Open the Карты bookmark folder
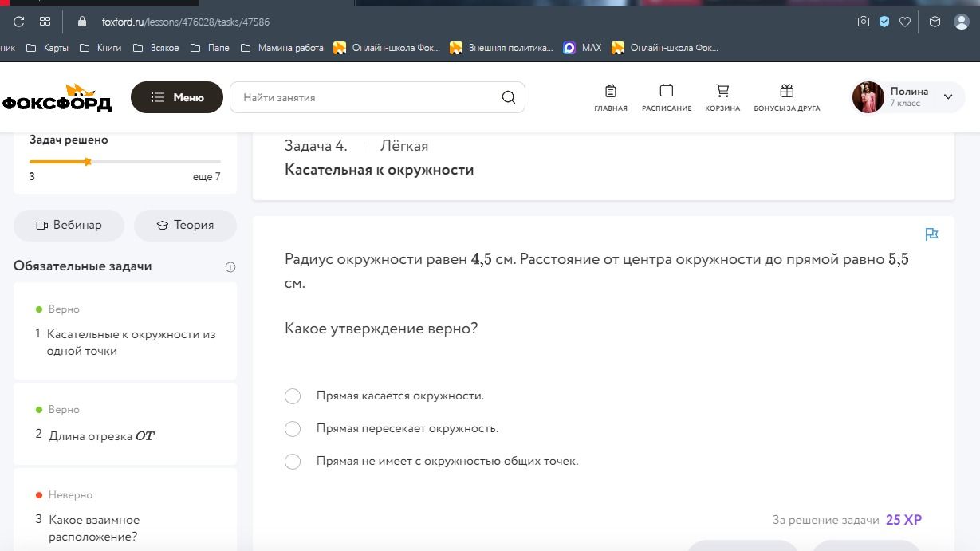Screen dimensions: 980x551 47,48
